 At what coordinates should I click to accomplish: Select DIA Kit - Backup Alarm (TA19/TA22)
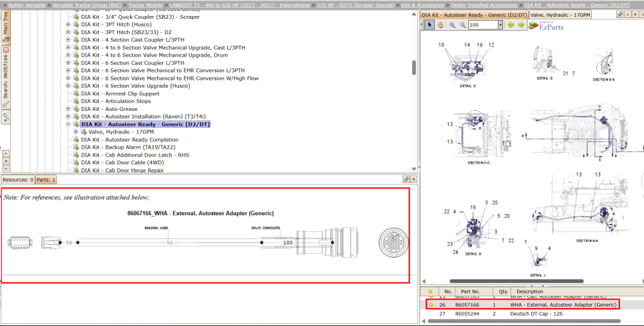coord(129,147)
